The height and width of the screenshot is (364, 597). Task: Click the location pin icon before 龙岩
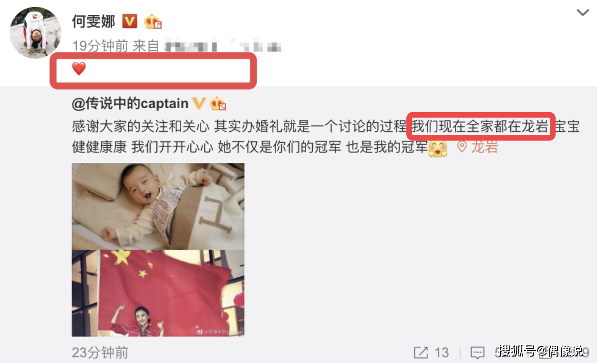pos(462,147)
